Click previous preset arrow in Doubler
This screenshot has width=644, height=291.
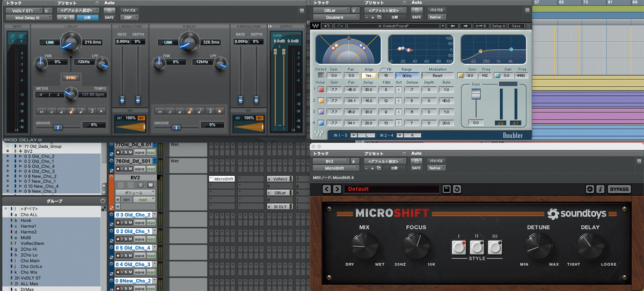coord(453,26)
